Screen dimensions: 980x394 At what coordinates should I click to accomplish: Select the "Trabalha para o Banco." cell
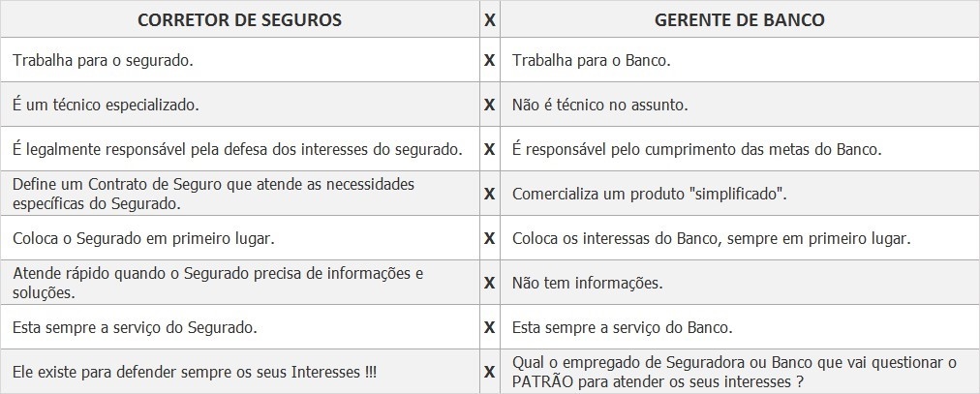coord(592,60)
